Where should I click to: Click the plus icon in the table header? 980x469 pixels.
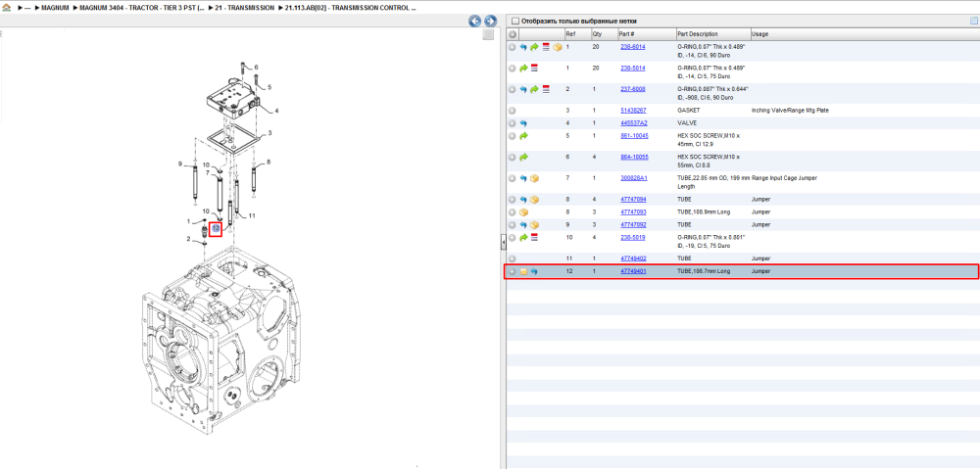(x=512, y=34)
